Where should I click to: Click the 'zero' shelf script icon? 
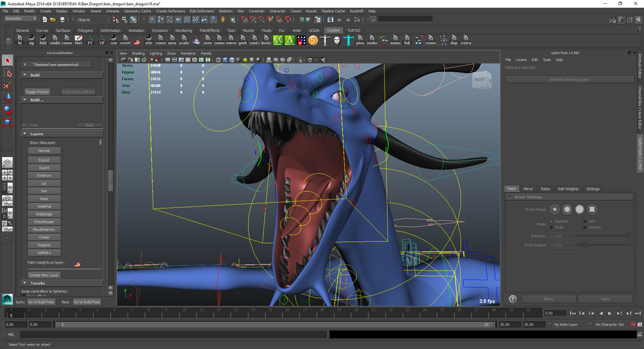(x=208, y=40)
